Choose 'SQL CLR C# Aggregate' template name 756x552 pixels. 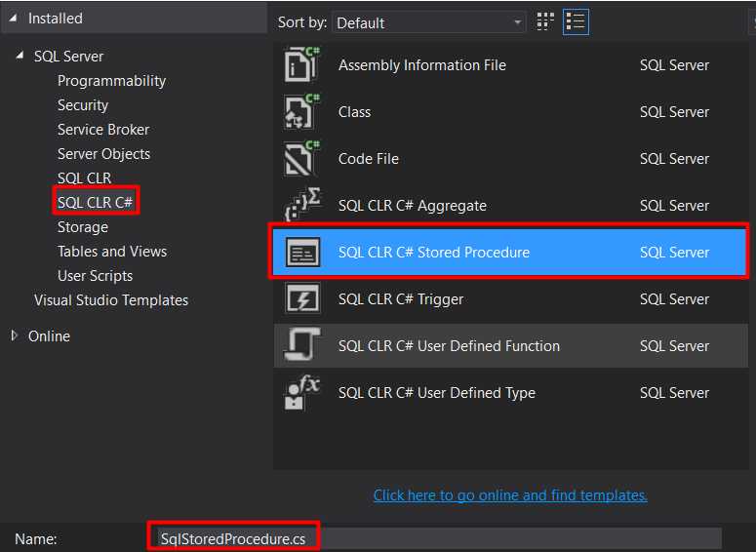click(413, 206)
